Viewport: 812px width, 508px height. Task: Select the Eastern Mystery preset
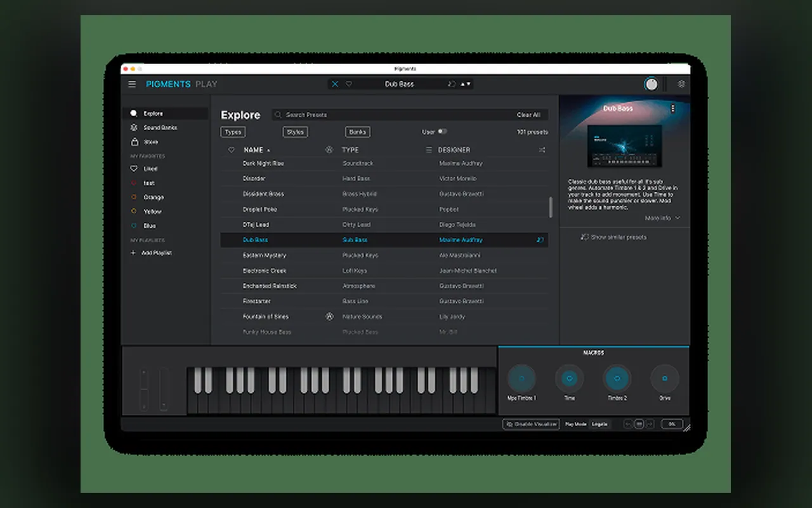click(x=384, y=255)
